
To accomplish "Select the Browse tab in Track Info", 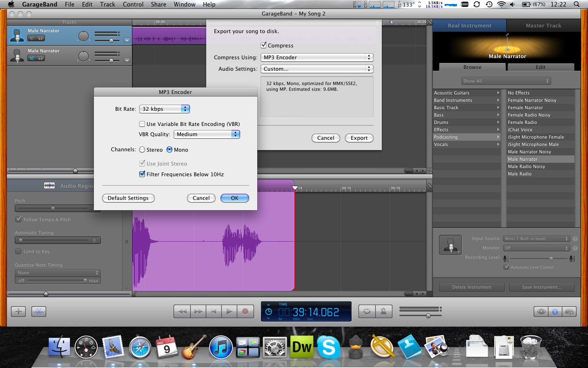I will 472,67.
